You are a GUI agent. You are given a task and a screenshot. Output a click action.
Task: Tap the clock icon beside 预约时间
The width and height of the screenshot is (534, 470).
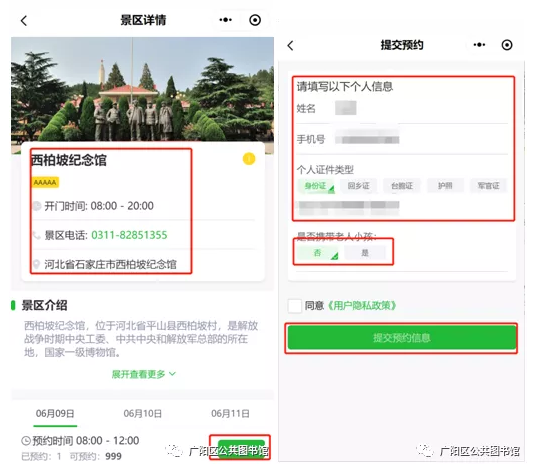point(26,441)
